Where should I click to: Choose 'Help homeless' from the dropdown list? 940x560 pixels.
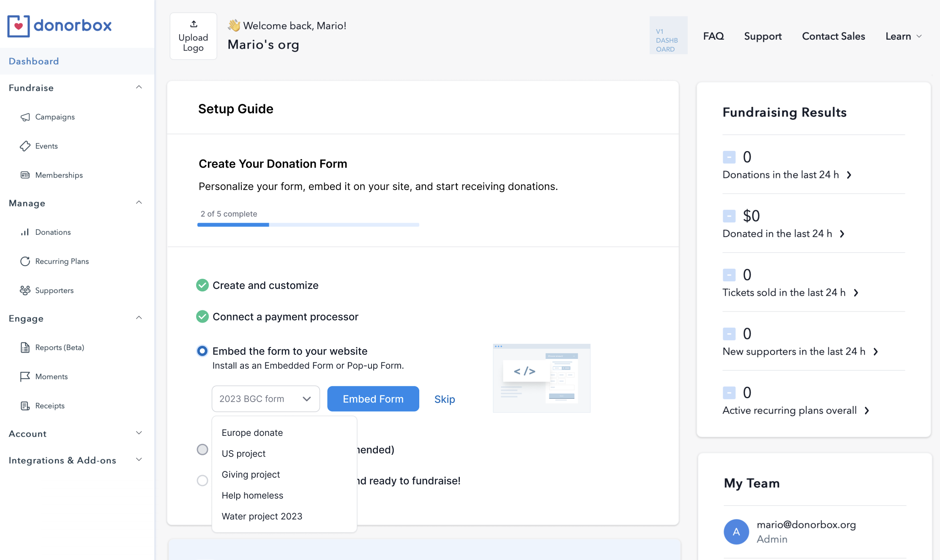[x=252, y=495]
